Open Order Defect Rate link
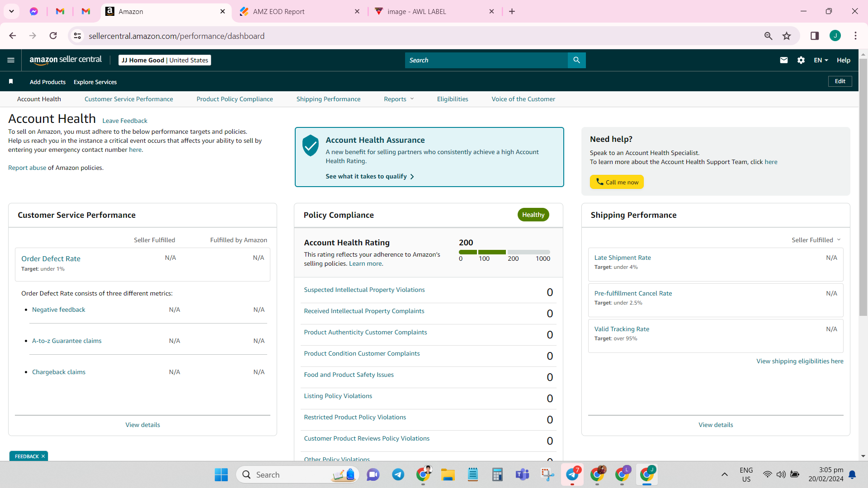This screenshot has height=488, width=868. click(x=51, y=258)
